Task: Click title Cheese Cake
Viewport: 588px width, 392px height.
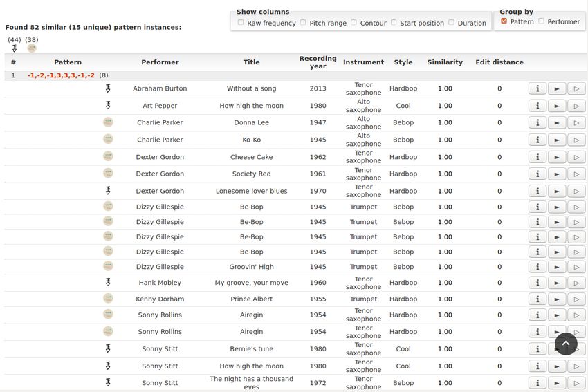Action: click(x=251, y=157)
